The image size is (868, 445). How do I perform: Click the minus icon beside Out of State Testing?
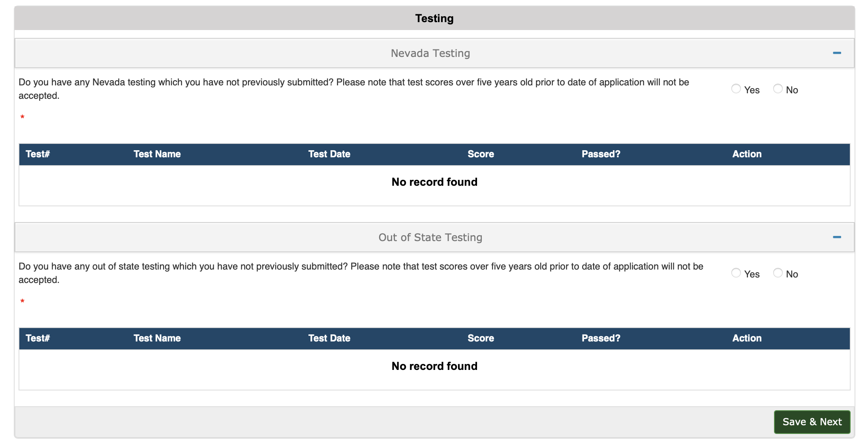837,237
